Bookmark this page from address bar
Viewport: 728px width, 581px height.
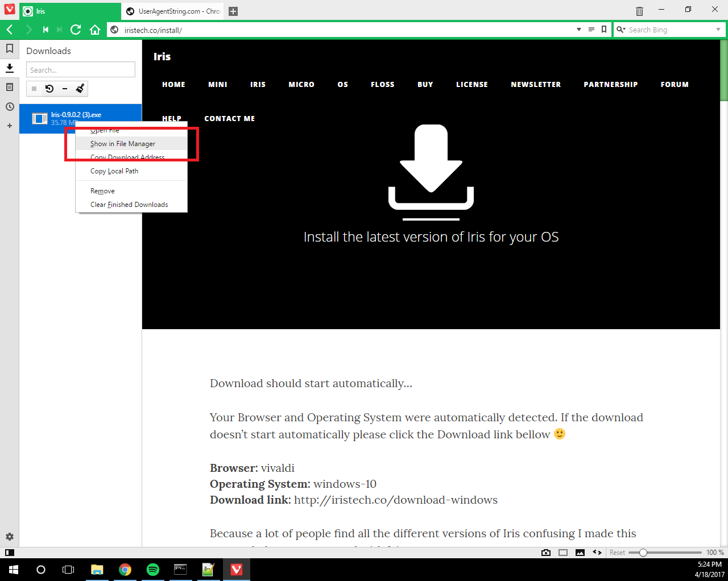tap(604, 30)
